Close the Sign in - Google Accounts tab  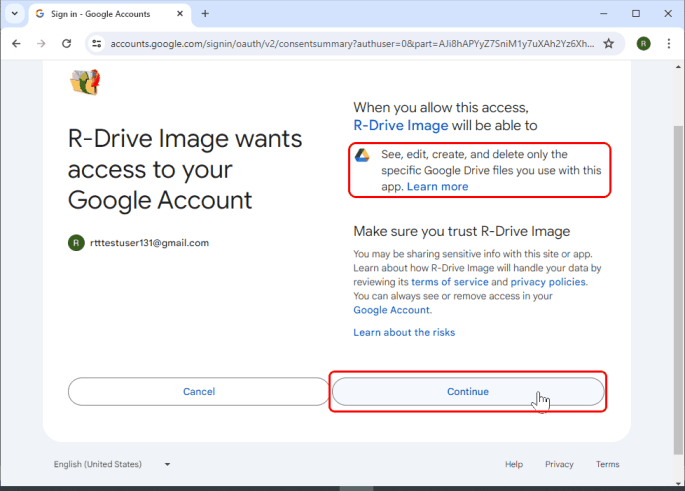point(180,14)
